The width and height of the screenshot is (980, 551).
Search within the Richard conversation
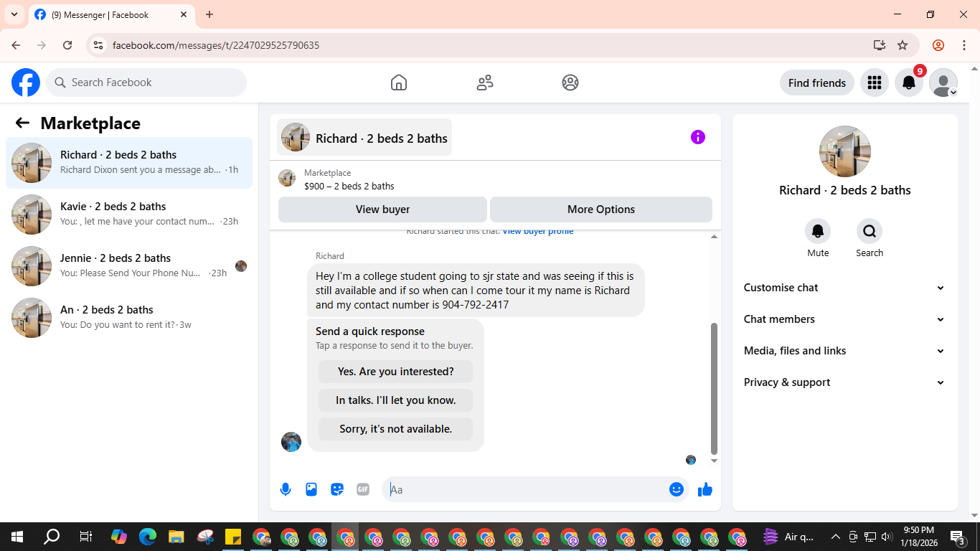pos(870,231)
